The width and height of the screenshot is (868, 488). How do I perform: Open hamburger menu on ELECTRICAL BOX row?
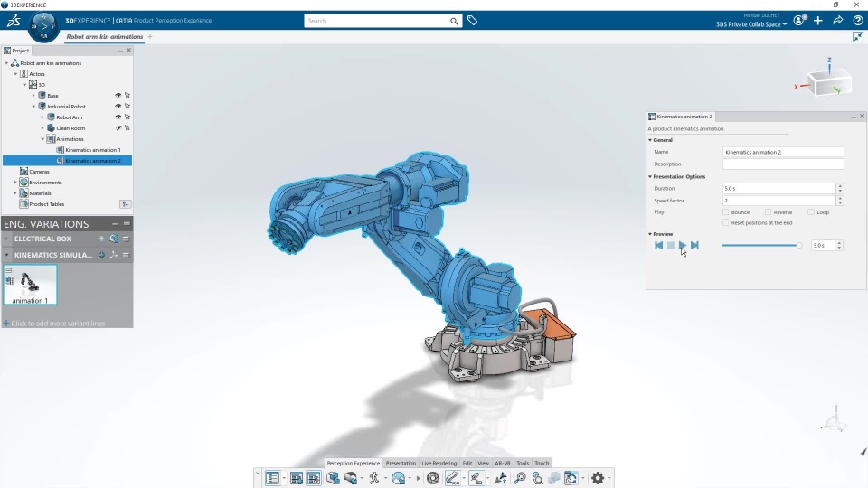pos(127,239)
